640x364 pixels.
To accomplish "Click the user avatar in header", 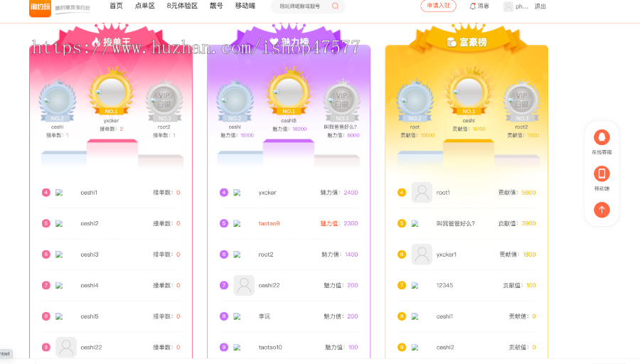I will pos(508,6).
